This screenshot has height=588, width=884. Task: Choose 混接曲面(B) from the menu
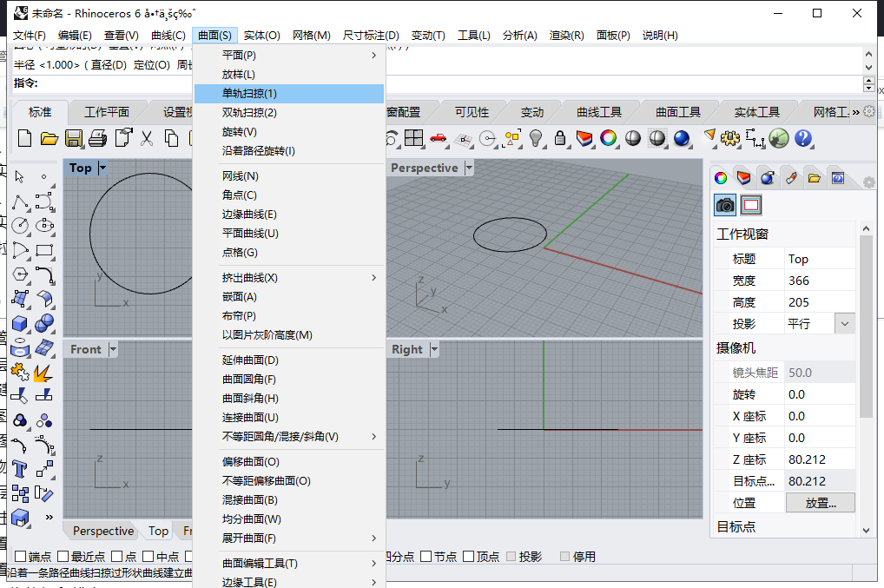[x=288, y=500]
